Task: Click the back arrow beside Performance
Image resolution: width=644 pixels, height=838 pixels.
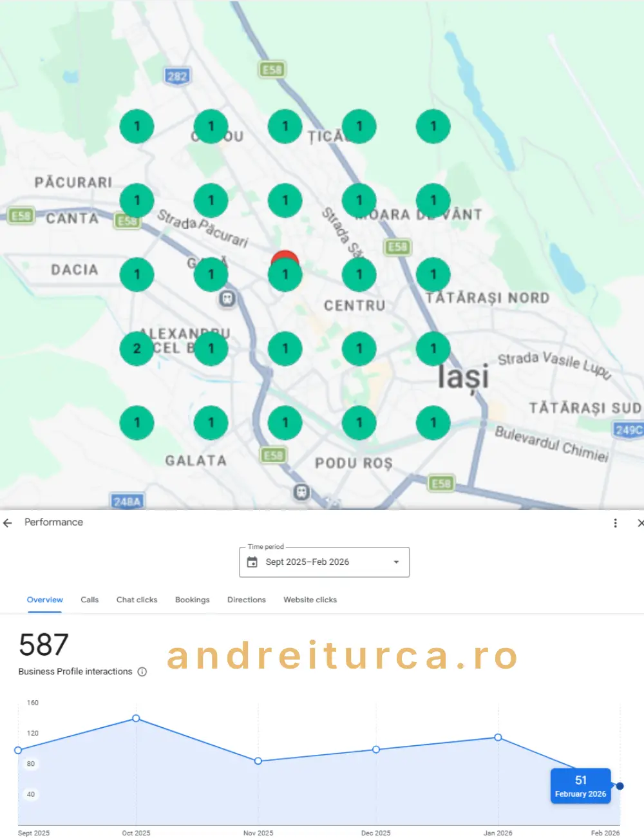Action: [x=7, y=523]
